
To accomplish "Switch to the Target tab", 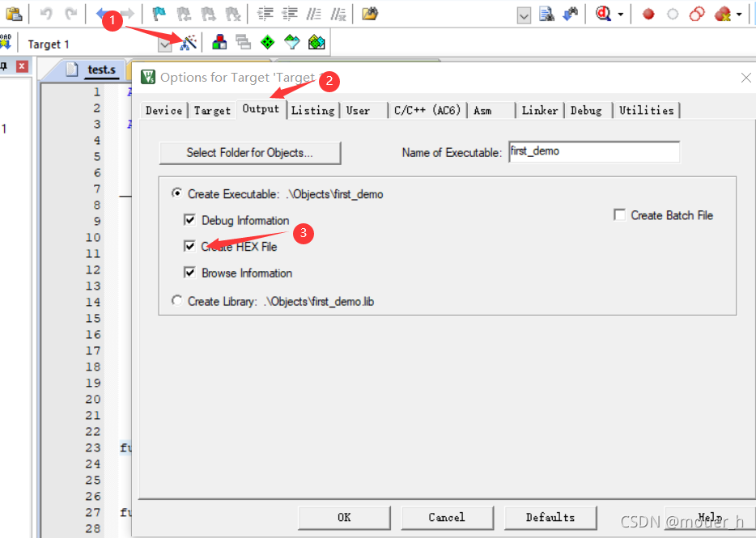I will coord(212,110).
